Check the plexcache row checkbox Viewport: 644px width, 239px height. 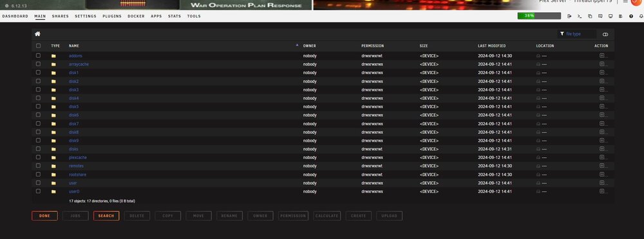38,157
